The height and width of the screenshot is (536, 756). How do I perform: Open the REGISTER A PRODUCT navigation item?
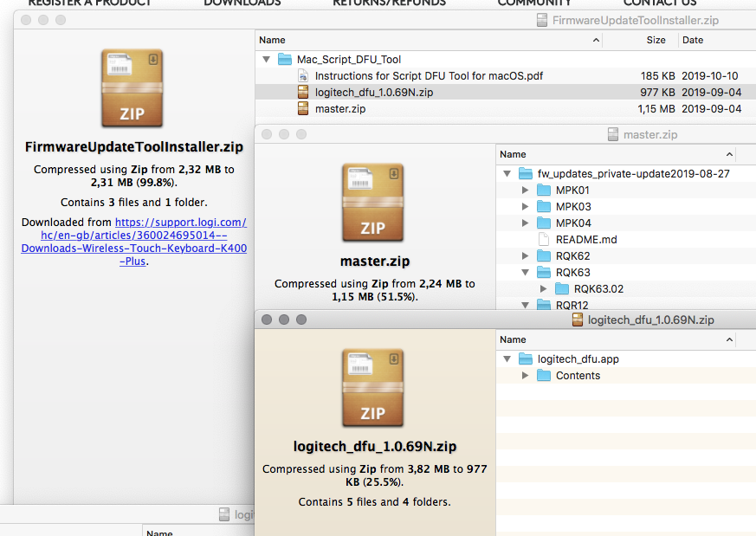coord(90,3)
